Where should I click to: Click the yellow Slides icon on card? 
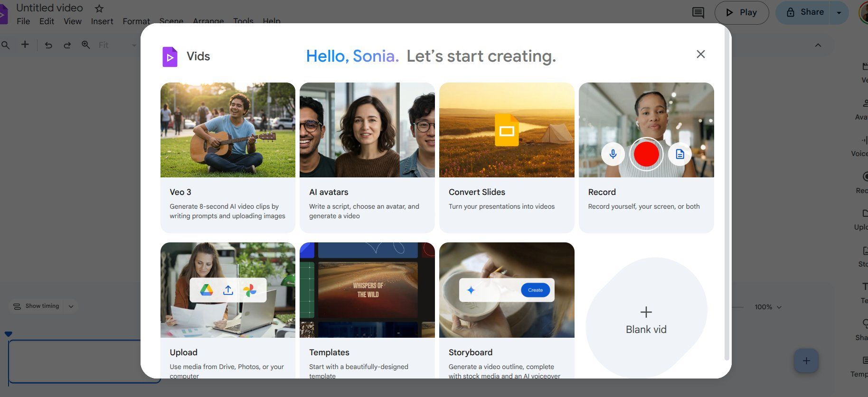pos(507,130)
